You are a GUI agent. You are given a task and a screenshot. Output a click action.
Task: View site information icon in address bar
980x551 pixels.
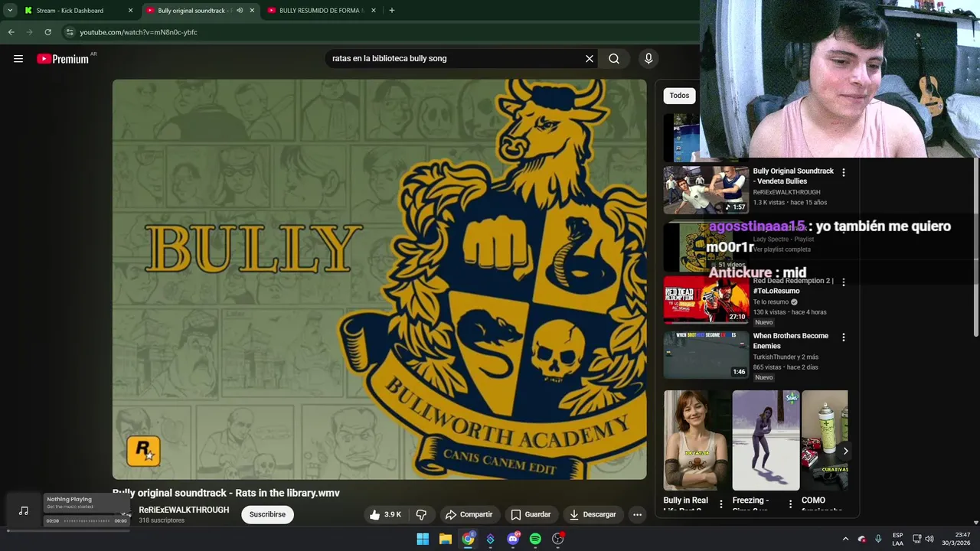(70, 32)
